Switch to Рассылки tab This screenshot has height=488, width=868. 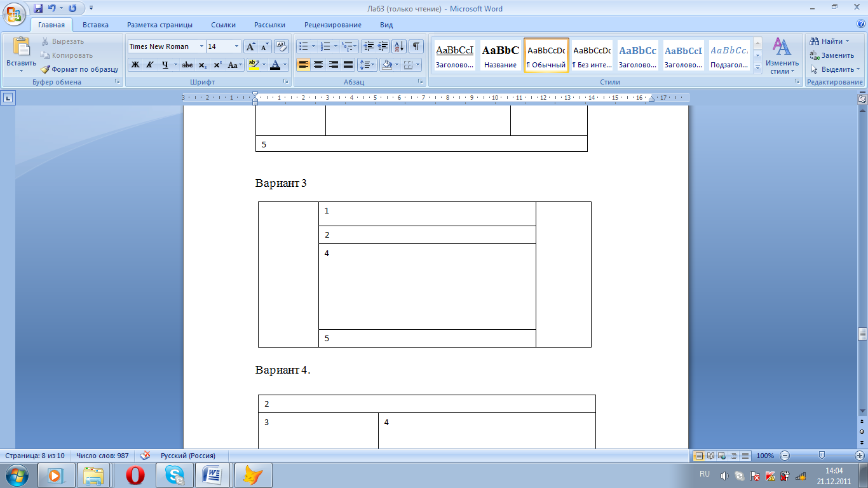pos(269,25)
